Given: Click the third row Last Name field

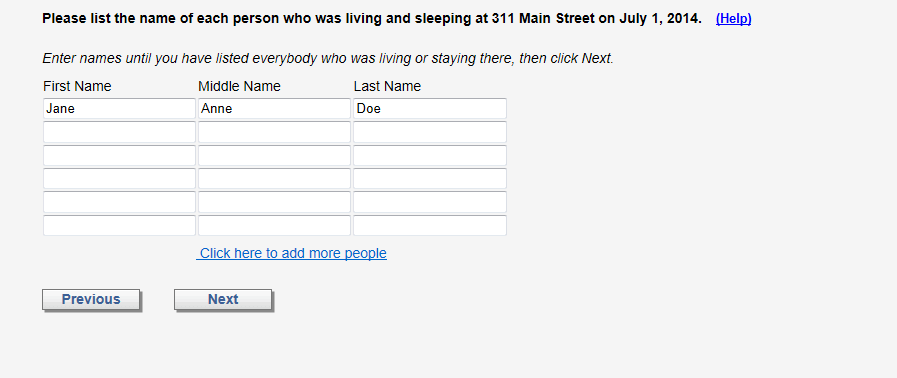Looking at the screenshot, I should click(x=430, y=156).
